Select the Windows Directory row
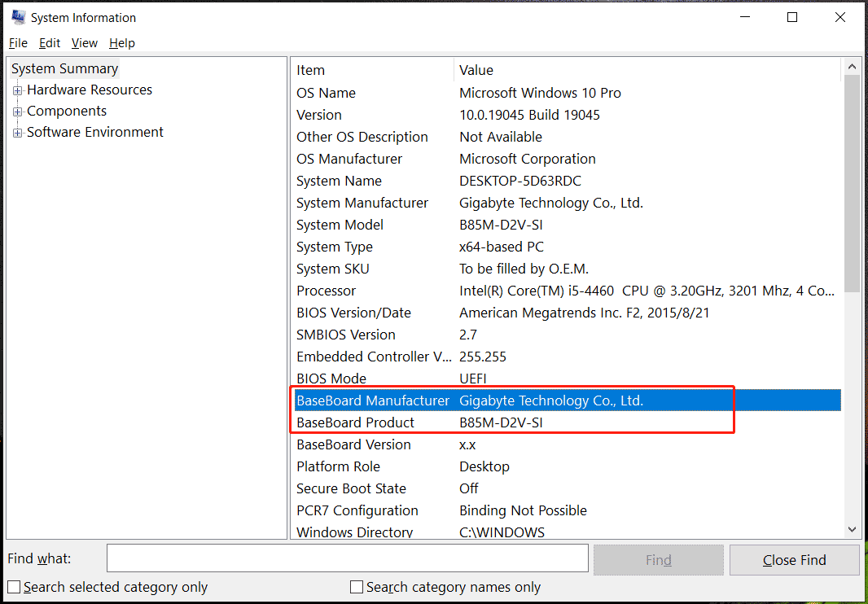This screenshot has height=604, width=868. [567, 531]
